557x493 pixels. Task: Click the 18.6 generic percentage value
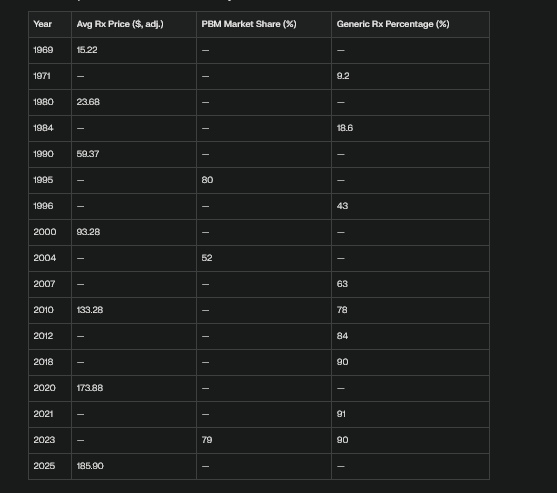pos(345,128)
